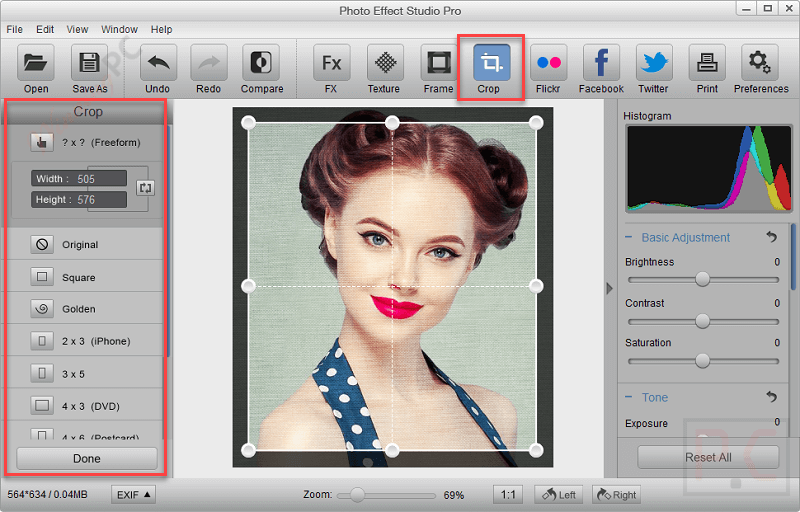
Task: Set zoom to 1:1
Action: coord(508,495)
